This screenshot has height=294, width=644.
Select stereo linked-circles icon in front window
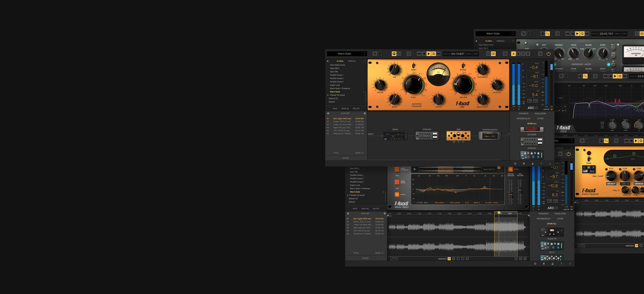pos(493,54)
